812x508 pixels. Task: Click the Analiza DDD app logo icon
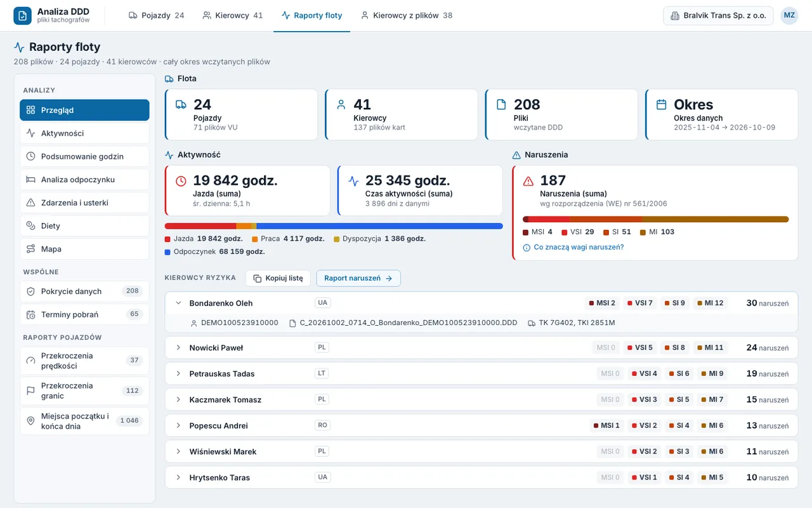point(22,16)
